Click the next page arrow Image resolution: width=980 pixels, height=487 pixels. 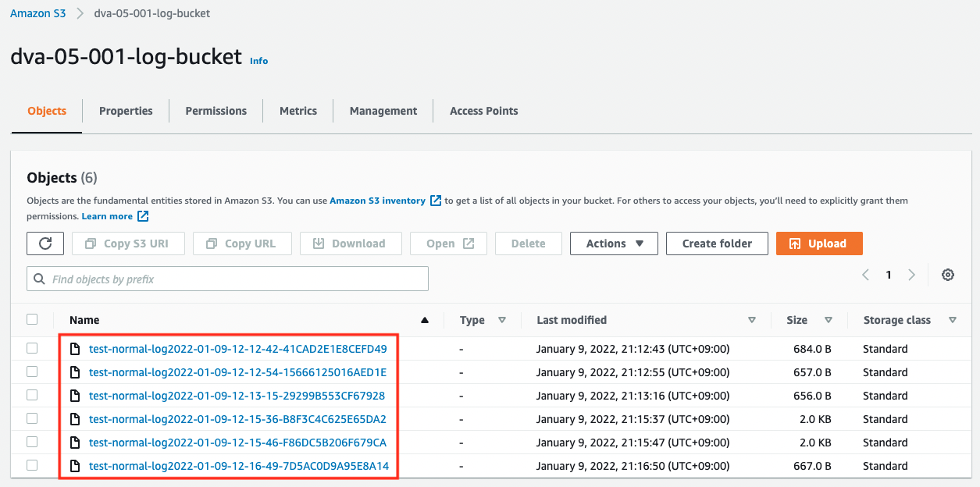click(911, 275)
